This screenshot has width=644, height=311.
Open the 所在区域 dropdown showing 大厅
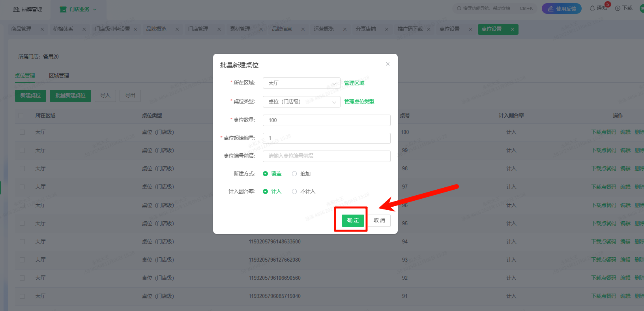coord(301,83)
